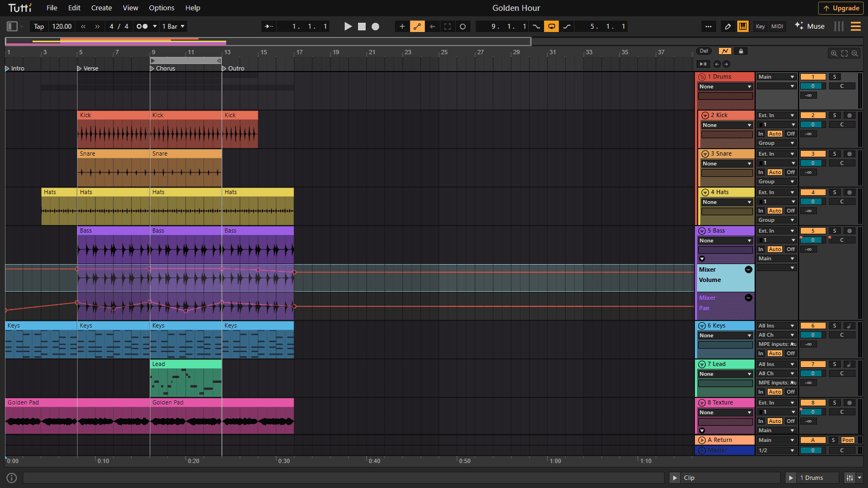Screen dimensions: 868x488
Task: Open 7 Lead All Ins dropdown
Action: (x=776, y=364)
